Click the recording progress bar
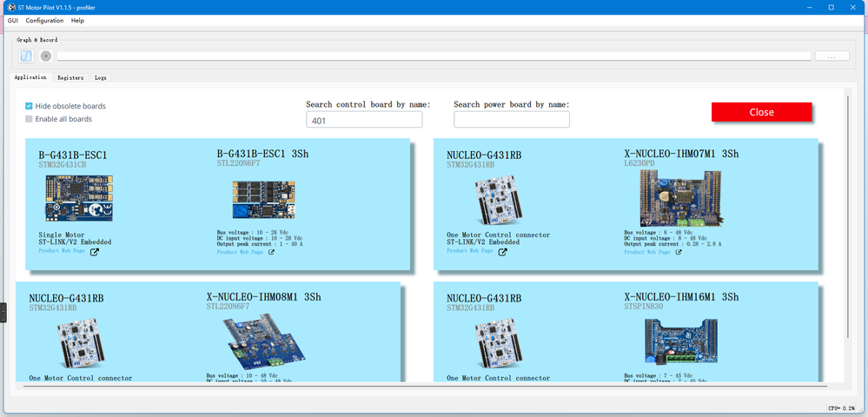Screen dimensions: 868x417 tap(434, 56)
